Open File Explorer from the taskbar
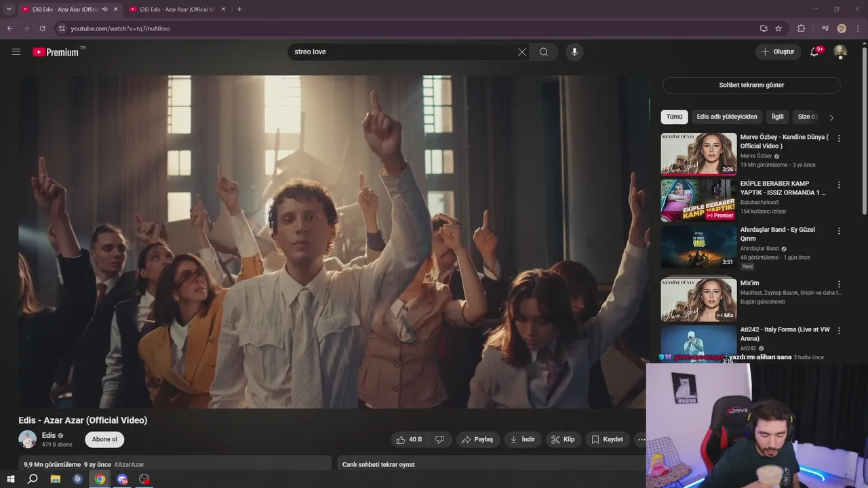Image resolution: width=868 pixels, height=488 pixels. pos(56,479)
